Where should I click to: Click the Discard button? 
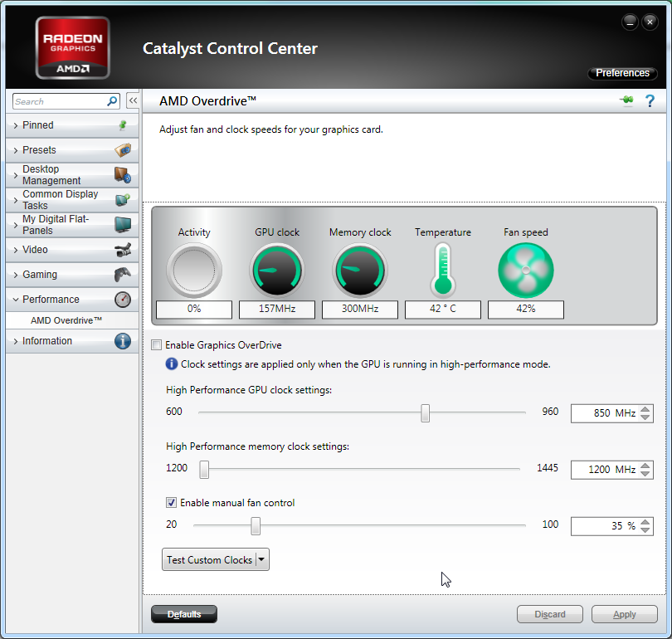[x=550, y=614]
